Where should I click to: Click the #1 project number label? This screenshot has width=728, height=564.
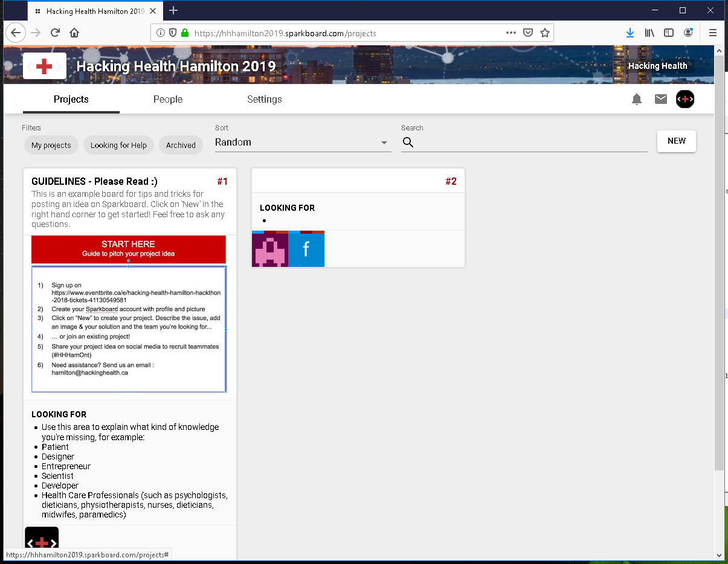coord(222,182)
